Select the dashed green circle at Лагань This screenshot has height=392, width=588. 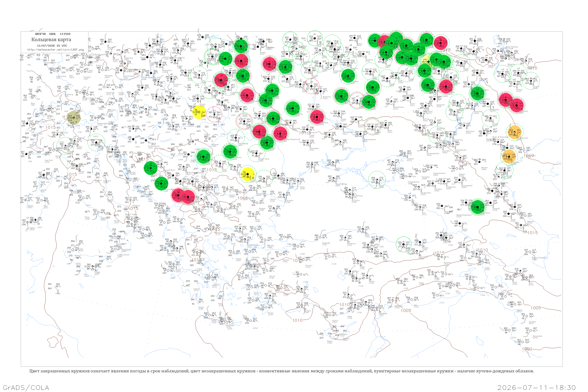click(505, 171)
